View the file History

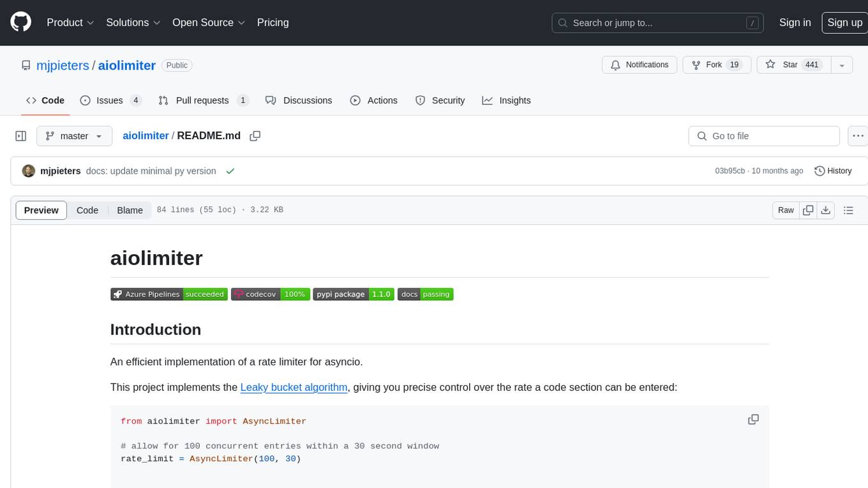pos(833,171)
